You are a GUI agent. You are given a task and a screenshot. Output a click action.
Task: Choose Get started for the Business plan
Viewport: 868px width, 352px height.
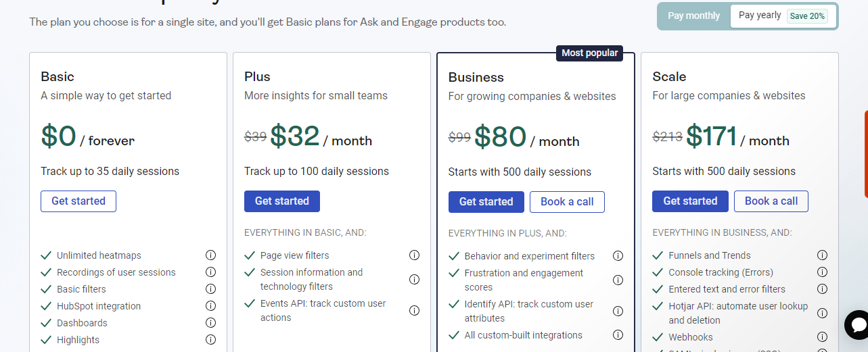(x=486, y=202)
